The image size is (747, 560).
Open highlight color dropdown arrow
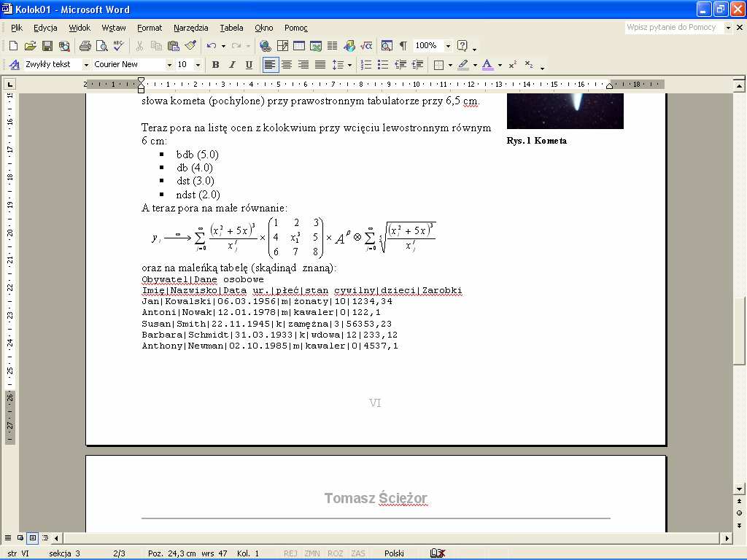pos(475,64)
